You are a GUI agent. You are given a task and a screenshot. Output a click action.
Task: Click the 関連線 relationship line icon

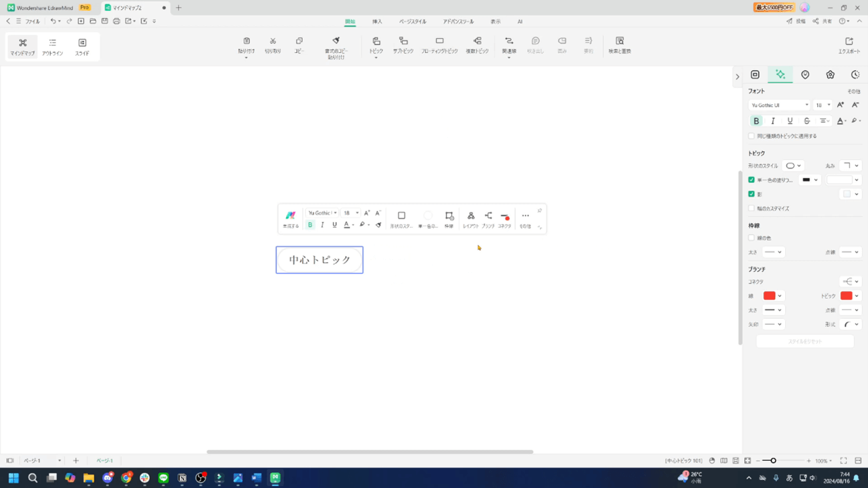(509, 41)
